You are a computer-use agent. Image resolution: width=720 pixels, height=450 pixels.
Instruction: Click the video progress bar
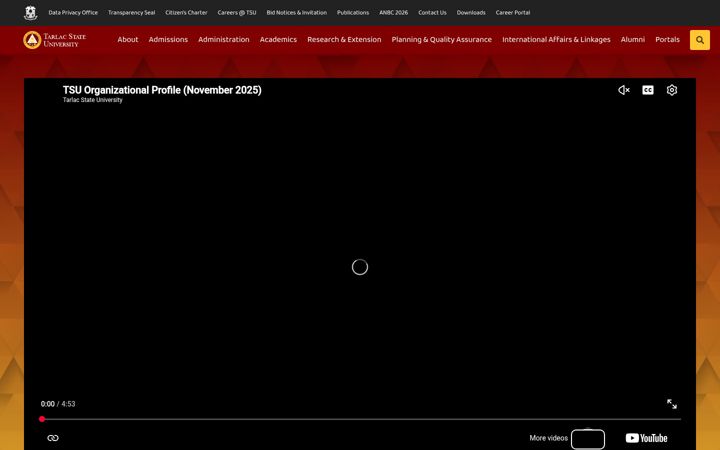[361, 419]
